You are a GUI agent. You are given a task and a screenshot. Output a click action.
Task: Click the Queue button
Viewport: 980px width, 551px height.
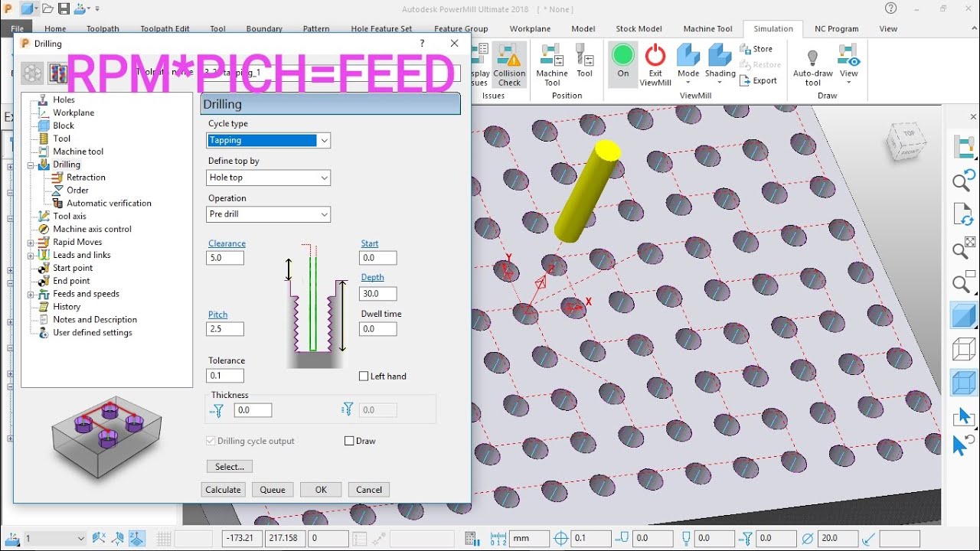[273, 490]
